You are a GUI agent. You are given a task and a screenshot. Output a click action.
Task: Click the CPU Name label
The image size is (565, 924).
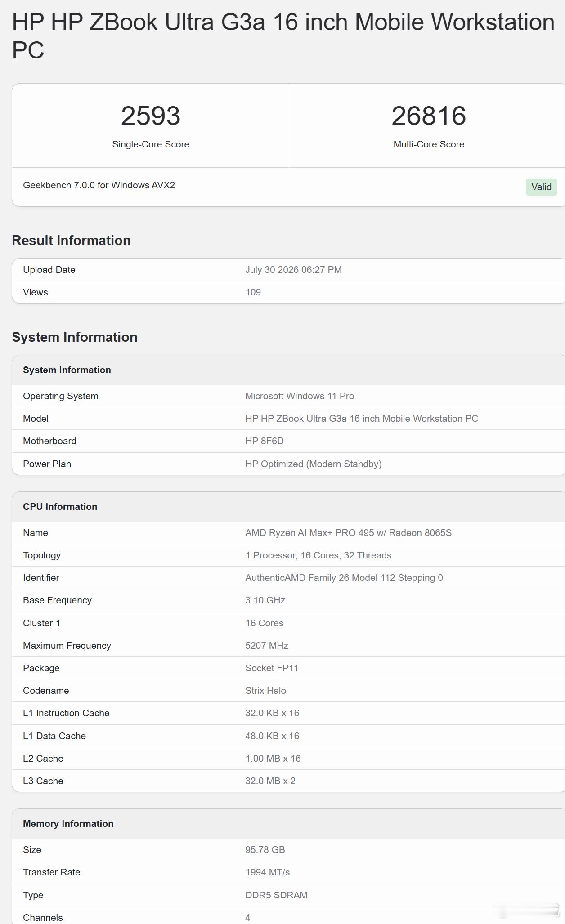tap(35, 533)
